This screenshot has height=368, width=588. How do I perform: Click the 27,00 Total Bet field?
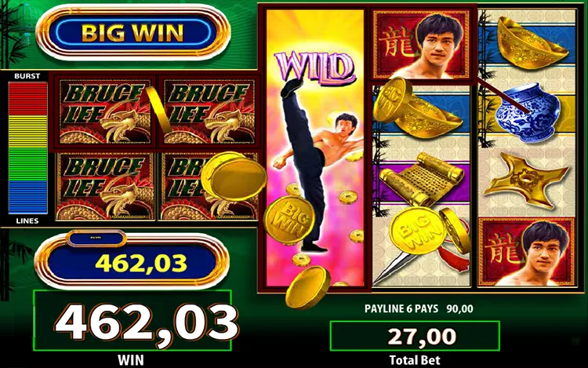415,336
